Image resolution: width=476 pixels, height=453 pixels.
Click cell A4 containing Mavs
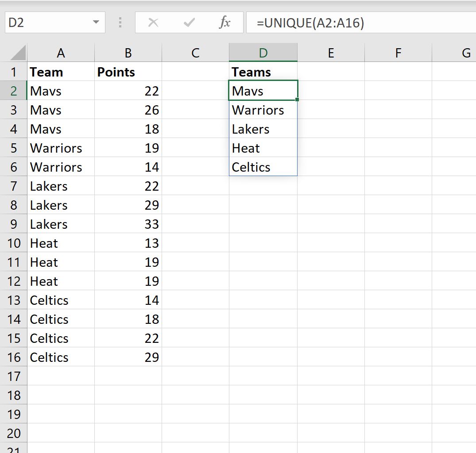(x=61, y=129)
